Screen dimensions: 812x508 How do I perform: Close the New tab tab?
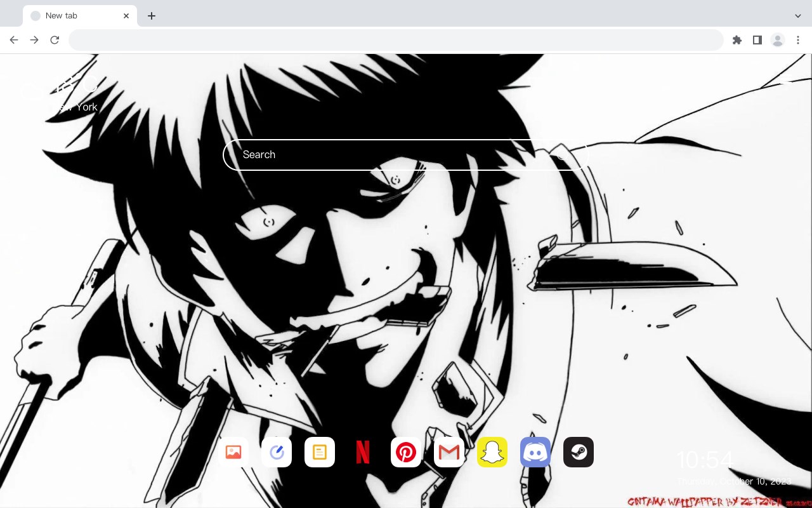[126, 16]
